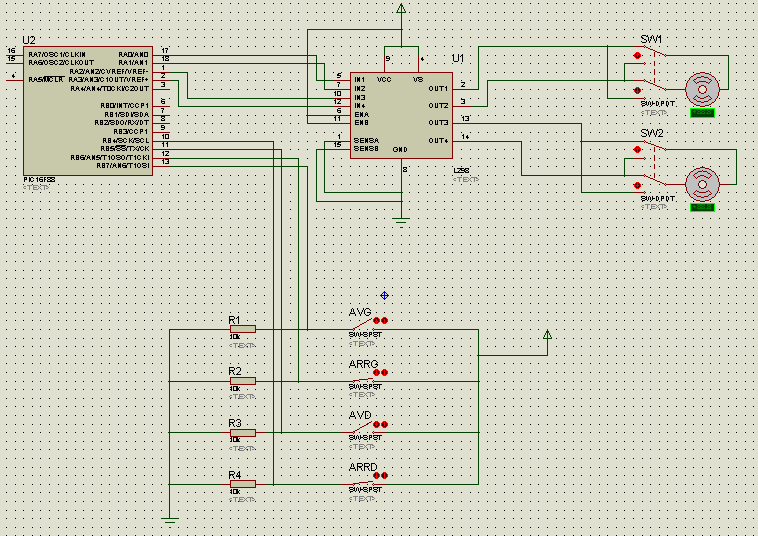The height and width of the screenshot is (536, 758).
Task: Click the 'SW-DPDT' text under SW1
Action: click(x=658, y=104)
